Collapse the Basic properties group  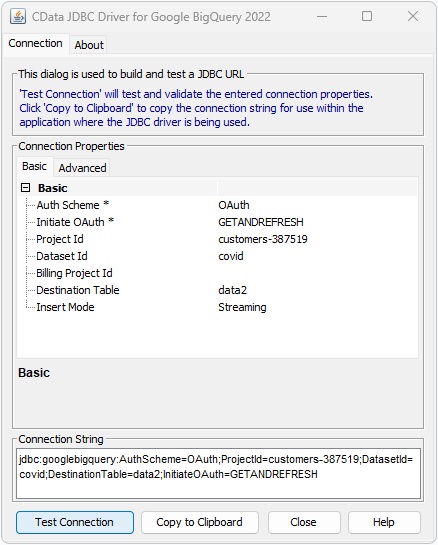tap(25, 188)
